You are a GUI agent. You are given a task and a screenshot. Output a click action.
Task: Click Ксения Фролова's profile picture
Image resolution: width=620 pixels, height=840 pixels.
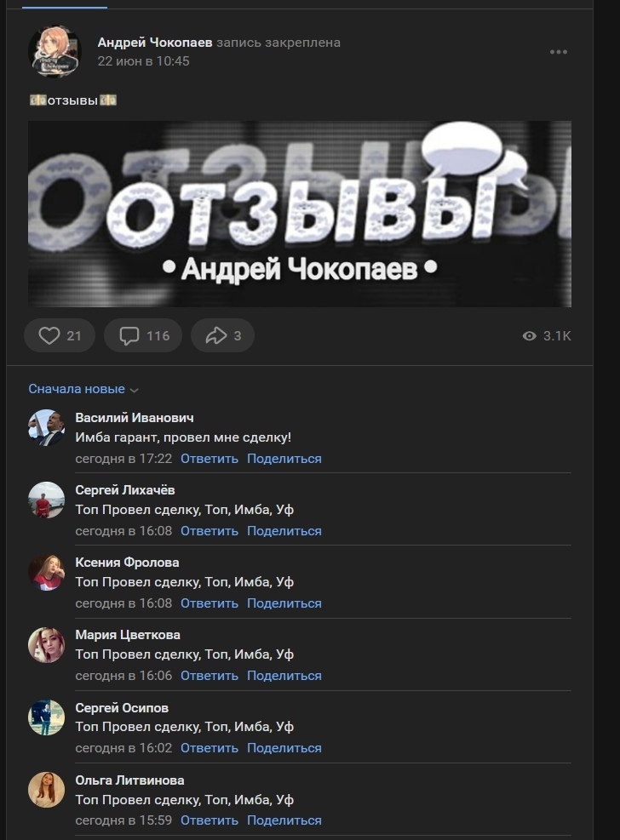[x=46, y=572]
